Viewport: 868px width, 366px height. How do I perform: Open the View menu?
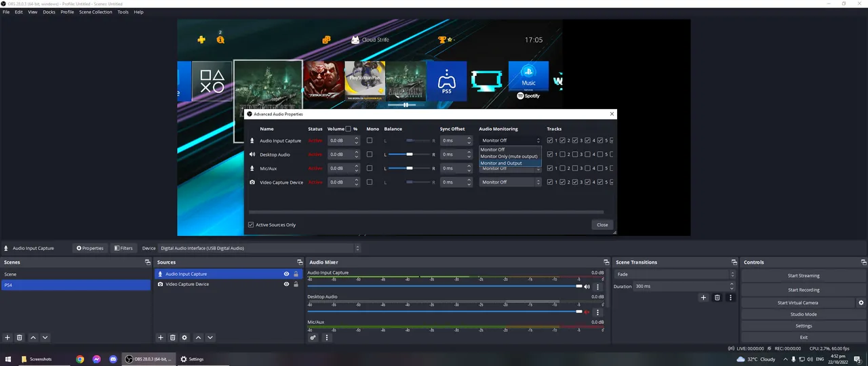point(33,12)
